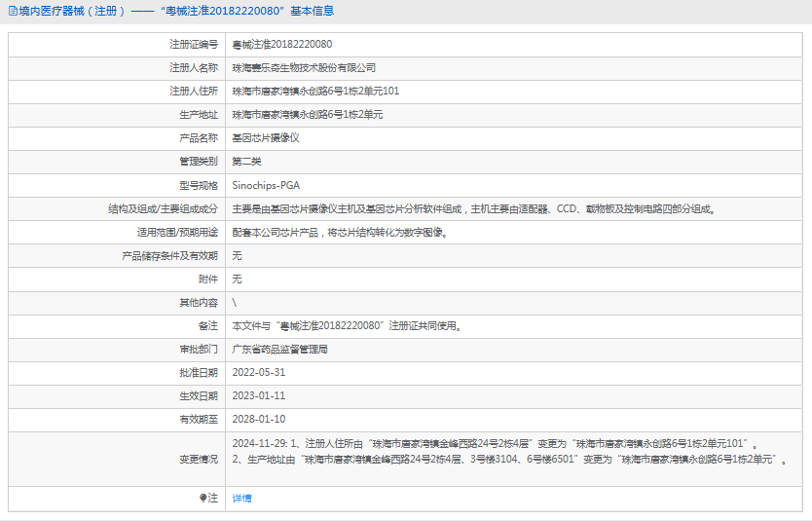812x521 pixels.
Task: Click the 注册证编号 row label
Action: pos(194,45)
